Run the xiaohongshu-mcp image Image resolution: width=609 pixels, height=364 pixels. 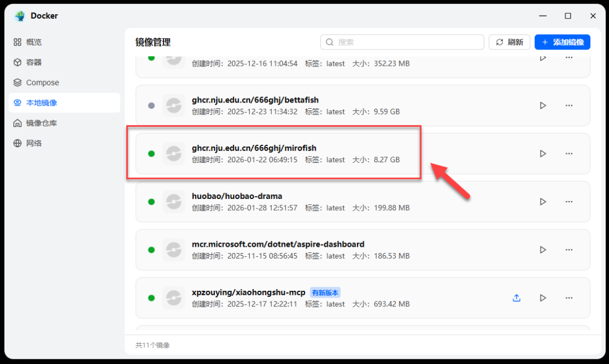pos(543,298)
